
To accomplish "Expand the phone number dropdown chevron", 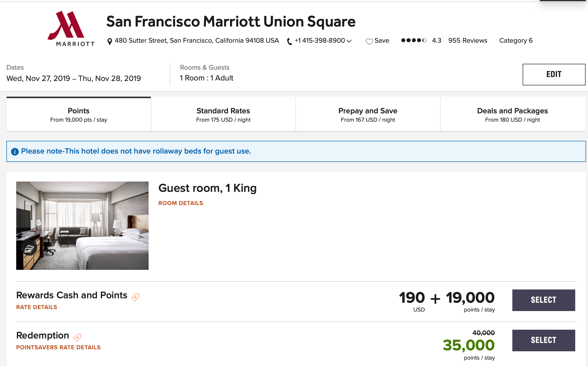I will (x=349, y=41).
